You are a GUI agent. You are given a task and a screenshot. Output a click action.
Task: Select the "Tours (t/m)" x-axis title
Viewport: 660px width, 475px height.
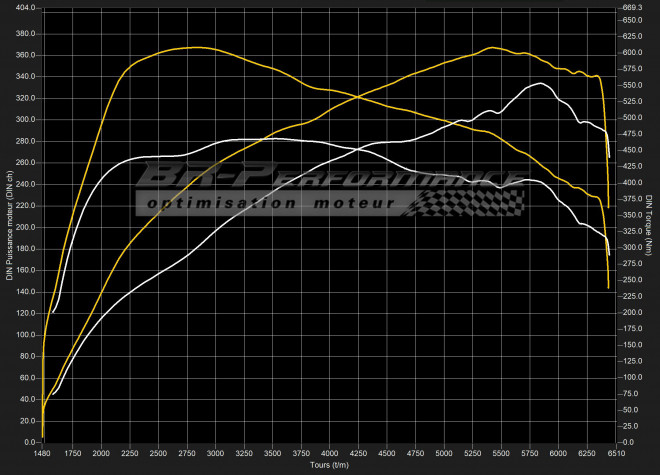(330, 466)
